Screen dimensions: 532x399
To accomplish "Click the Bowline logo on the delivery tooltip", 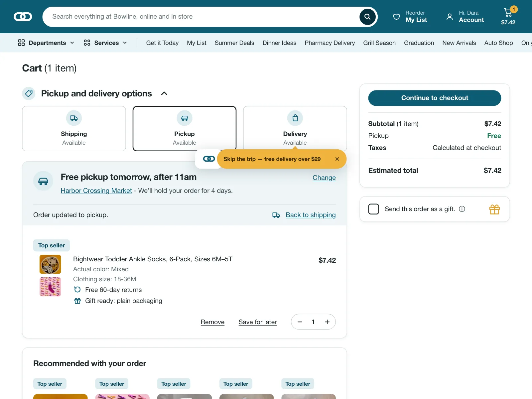I will (x=209, y=159).
